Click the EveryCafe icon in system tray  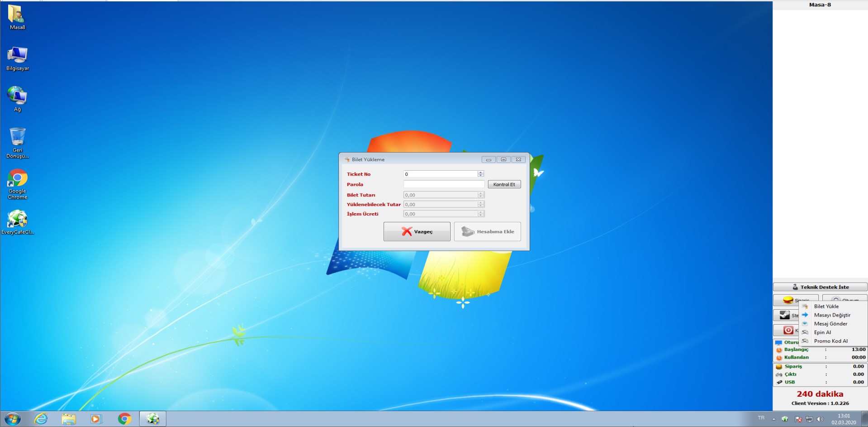785,419
